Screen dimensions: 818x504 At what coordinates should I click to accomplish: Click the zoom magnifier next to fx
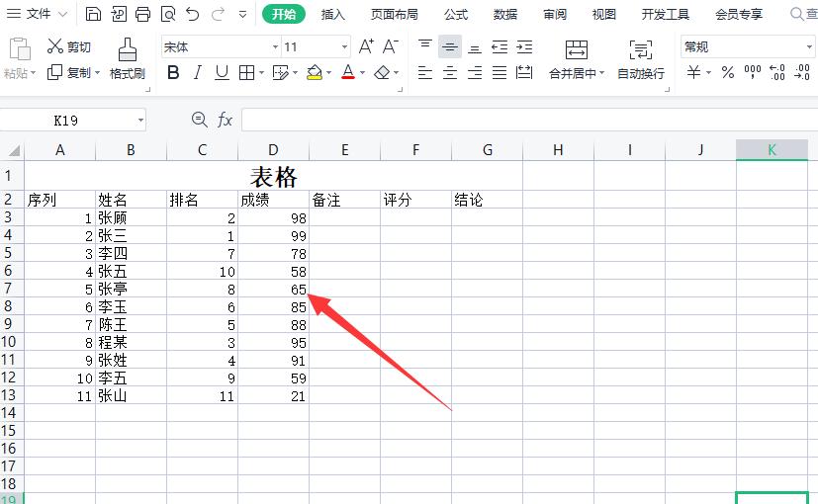click(x=199, y=120)
